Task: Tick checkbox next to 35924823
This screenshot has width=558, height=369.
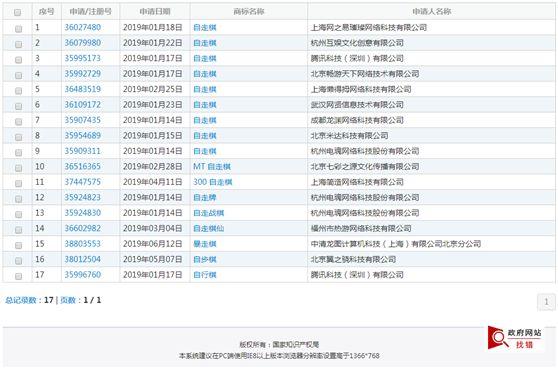Action: pos(19,199)
